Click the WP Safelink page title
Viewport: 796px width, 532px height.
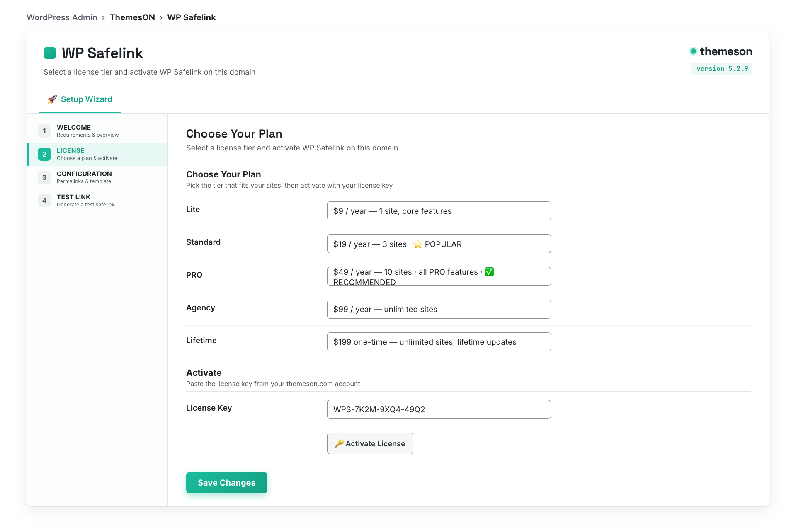102,53
